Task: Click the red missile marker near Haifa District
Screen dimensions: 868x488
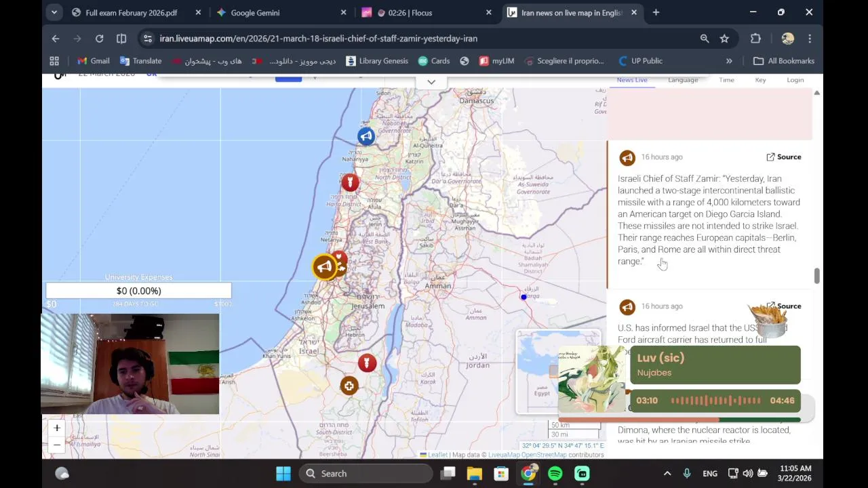Action: [350, 182]
